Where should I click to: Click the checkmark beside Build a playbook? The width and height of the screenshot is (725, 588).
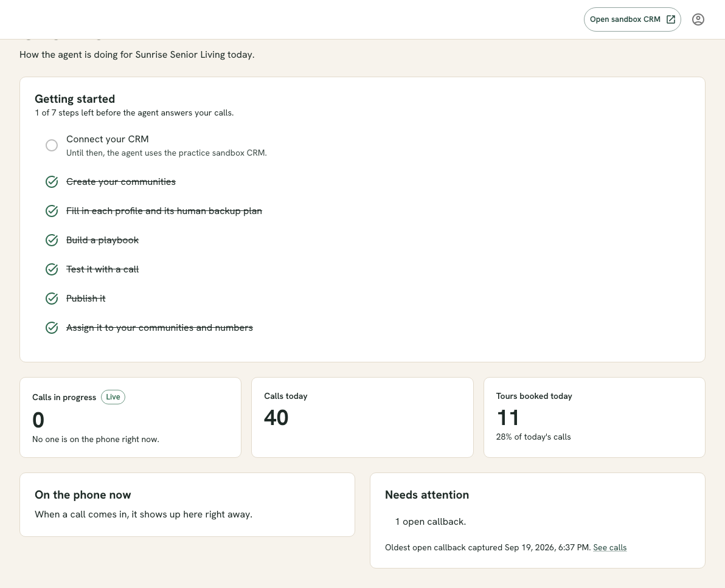[52, 240]
